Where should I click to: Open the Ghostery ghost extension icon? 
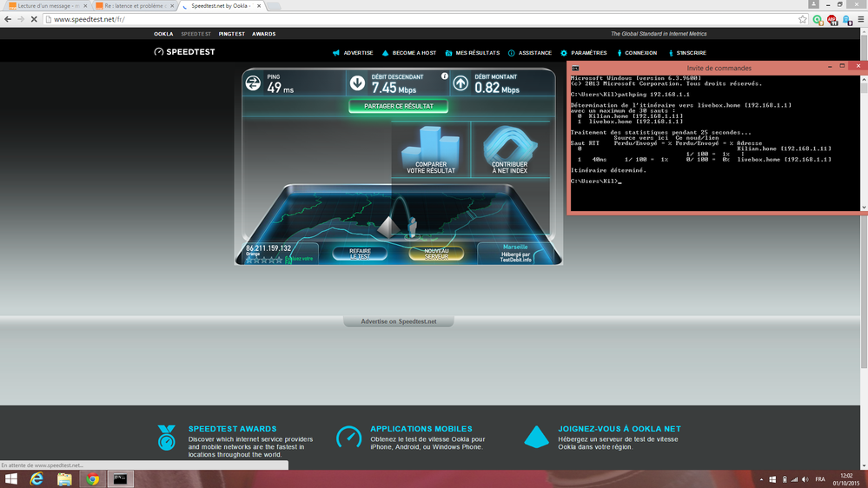click(847, 19)
